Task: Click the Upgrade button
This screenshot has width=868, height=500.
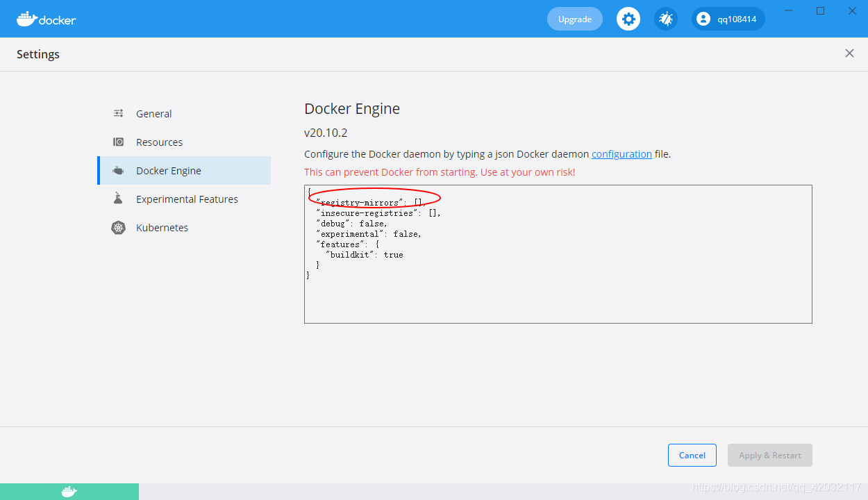Action: (575, 19)
